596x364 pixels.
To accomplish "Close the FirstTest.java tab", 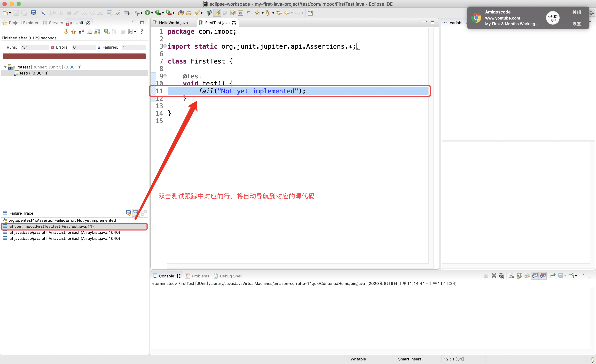I will coord(234,23).
